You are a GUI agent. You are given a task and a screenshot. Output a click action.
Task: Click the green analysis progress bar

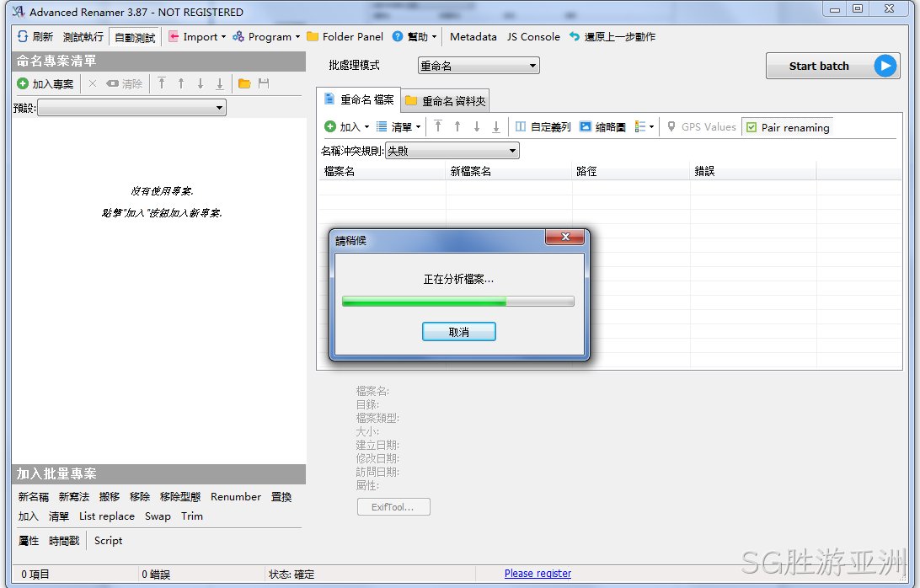tap(457, 302)
